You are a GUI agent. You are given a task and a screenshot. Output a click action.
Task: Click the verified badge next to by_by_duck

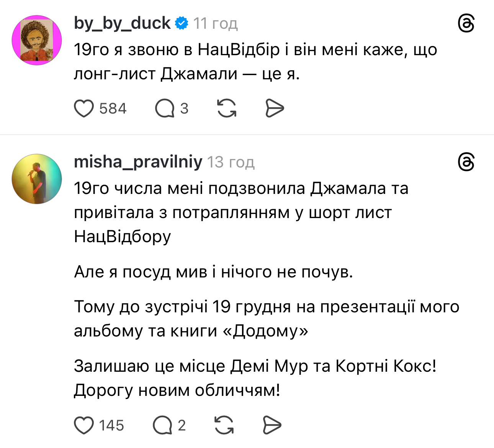(182, 23)
